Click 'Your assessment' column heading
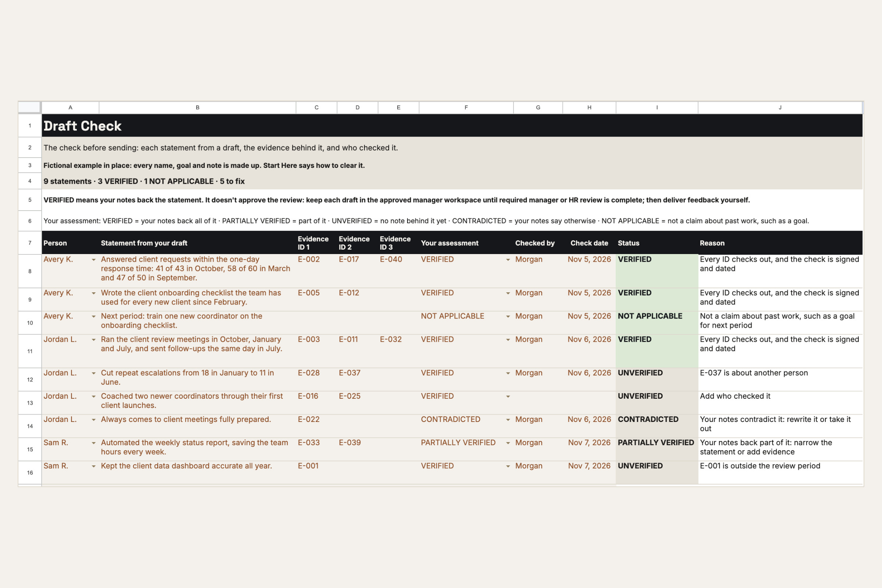The height and width of the screenshot is (588, 882). [x=449, y=243]
